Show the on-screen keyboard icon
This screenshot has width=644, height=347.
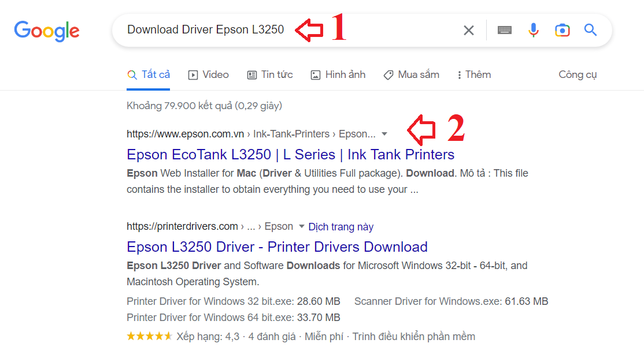504,30
